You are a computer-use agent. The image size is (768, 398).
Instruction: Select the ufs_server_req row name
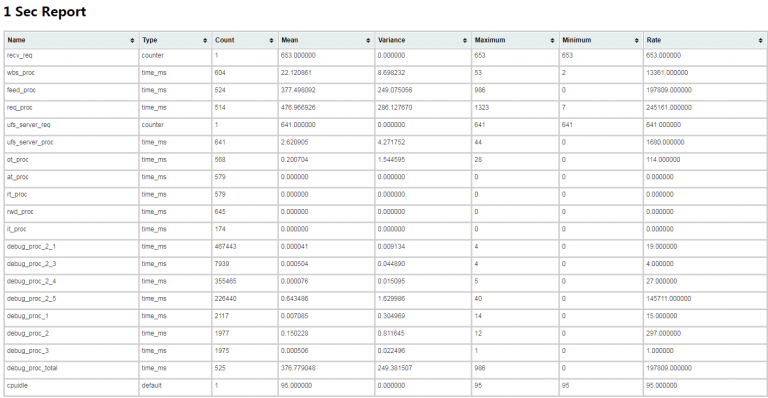(29, 125)
